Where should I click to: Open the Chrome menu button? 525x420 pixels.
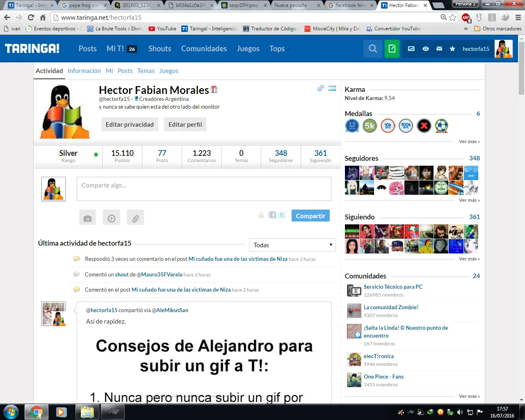[518, 17]
